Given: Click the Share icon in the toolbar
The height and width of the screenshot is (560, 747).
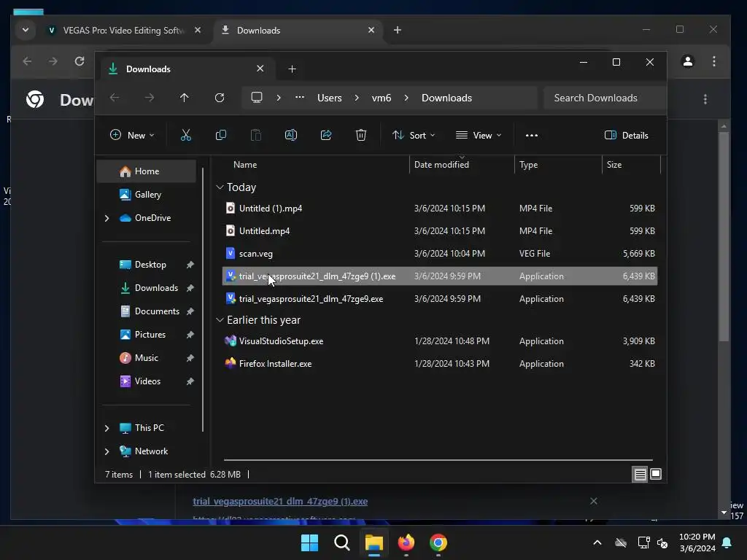Looking at the screenshot, I should tap(326, 135).
